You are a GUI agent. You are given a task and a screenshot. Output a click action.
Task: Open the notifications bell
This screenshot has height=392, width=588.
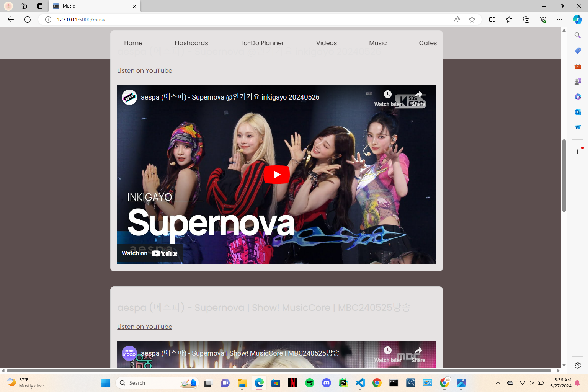pyautogui.click(x=577, y=383)
